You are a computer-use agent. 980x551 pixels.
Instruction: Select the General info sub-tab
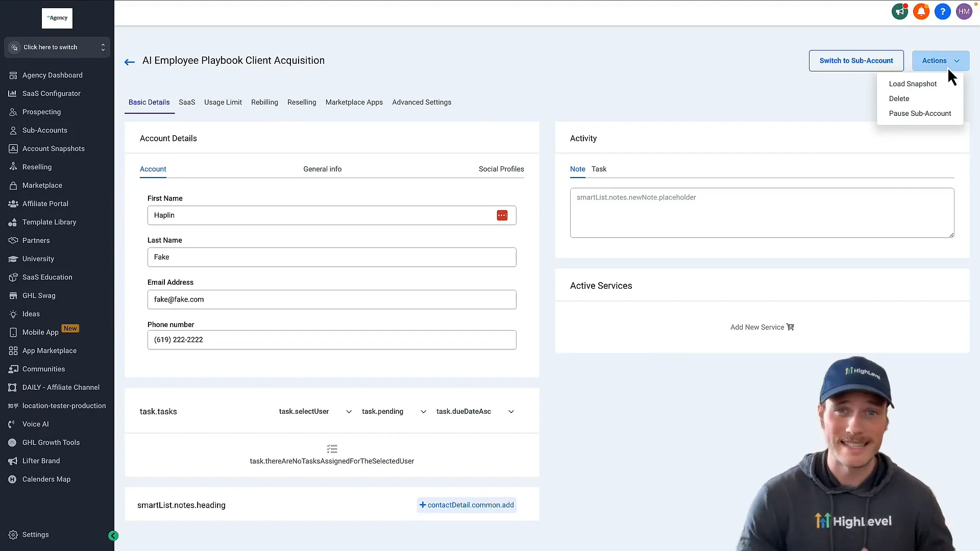coord(323,169)
